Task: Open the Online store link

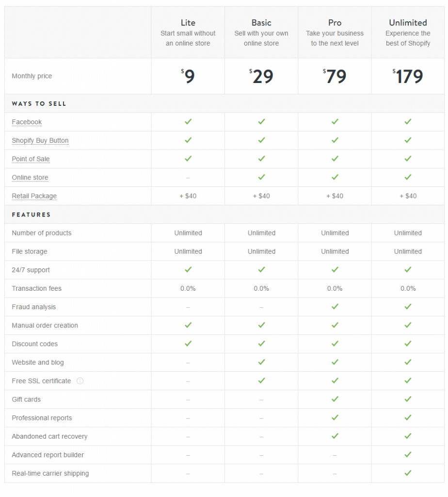Action: [30, 178]
